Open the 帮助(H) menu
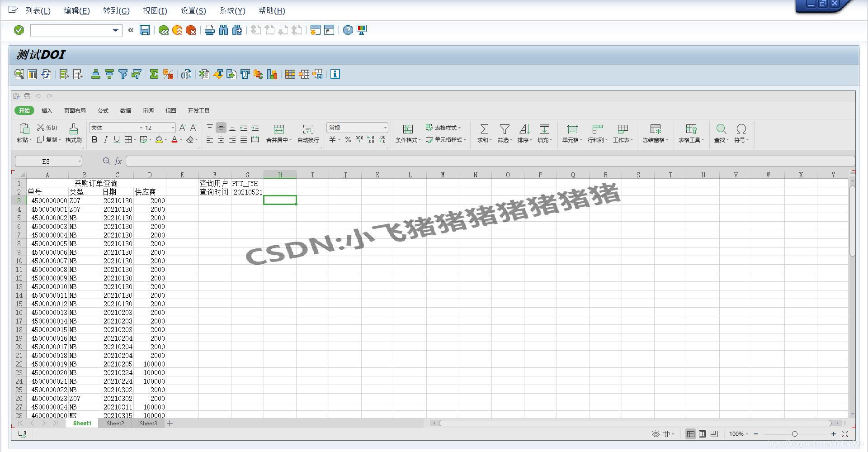The height and width of the screenshot is (452, 868). 272,10
